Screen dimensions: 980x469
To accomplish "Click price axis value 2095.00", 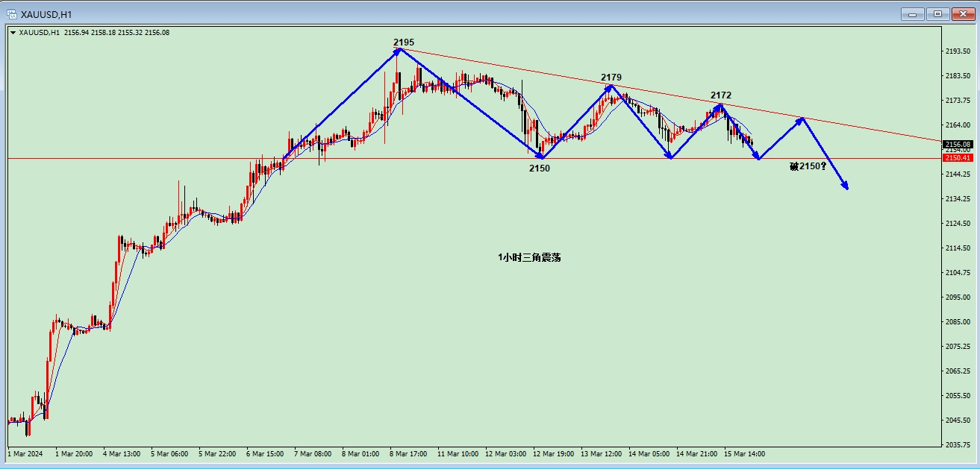I will [958, 298].
